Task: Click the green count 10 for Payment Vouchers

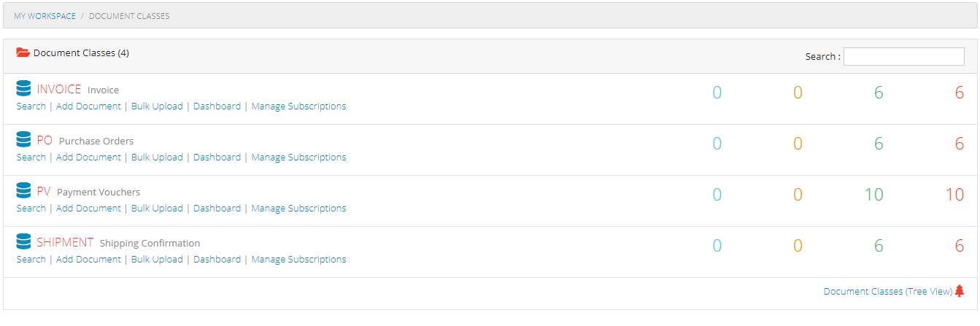Action: tap(873, 195)
